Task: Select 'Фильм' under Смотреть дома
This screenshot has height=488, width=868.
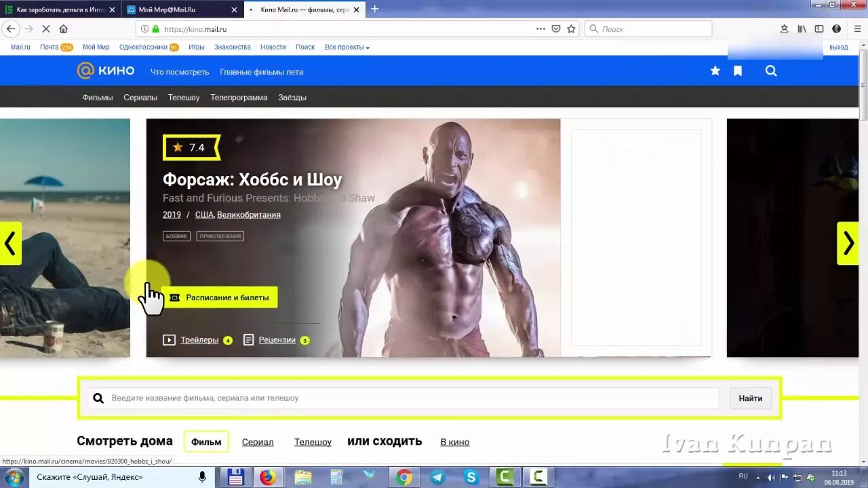Action: click(206, 442)
